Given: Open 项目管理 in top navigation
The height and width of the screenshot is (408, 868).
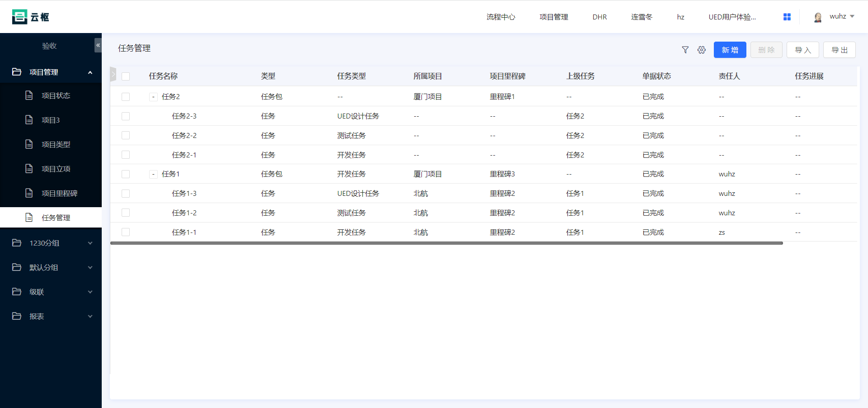Looking at the screenshot, I should [554, 17].
